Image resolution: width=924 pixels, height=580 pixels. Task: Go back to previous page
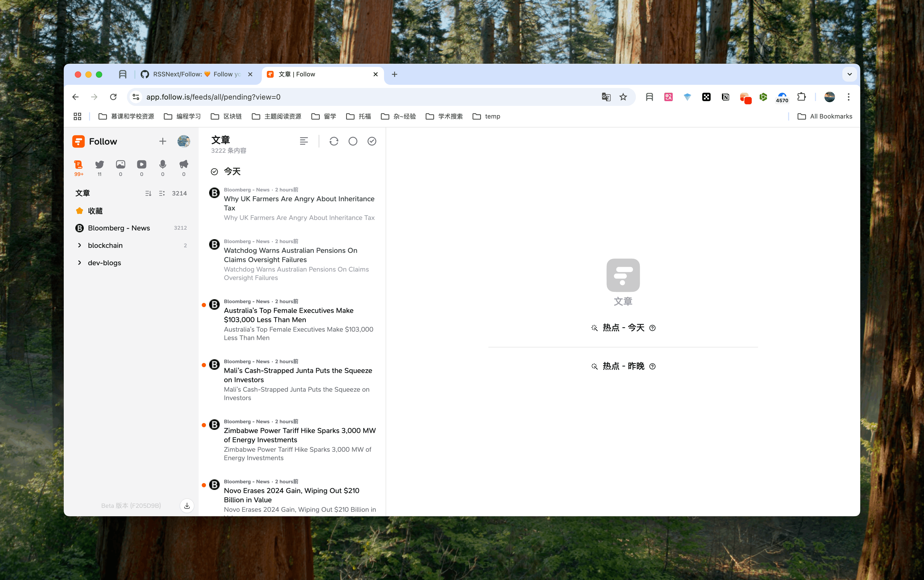[76, 97]
